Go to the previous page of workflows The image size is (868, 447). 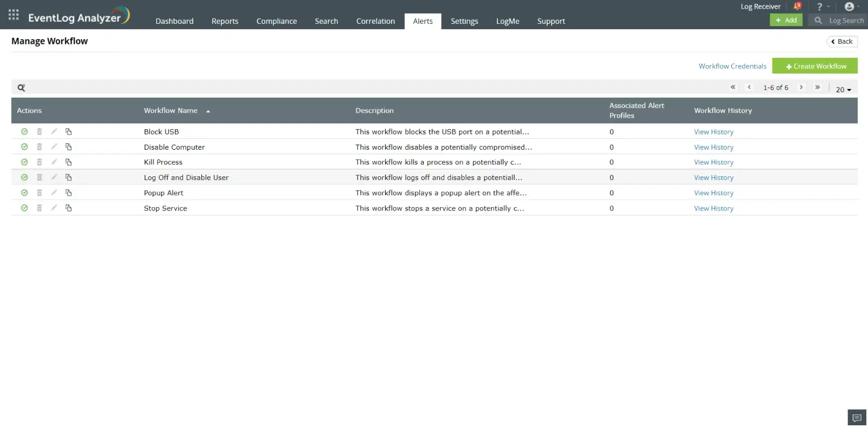tap(749, 87)
